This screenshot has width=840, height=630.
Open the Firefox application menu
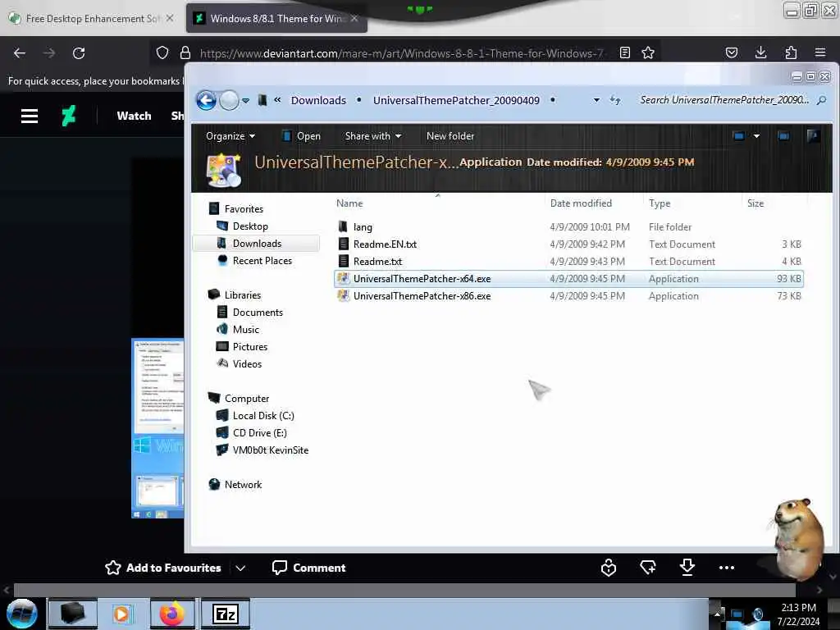[x=820, y=53]
